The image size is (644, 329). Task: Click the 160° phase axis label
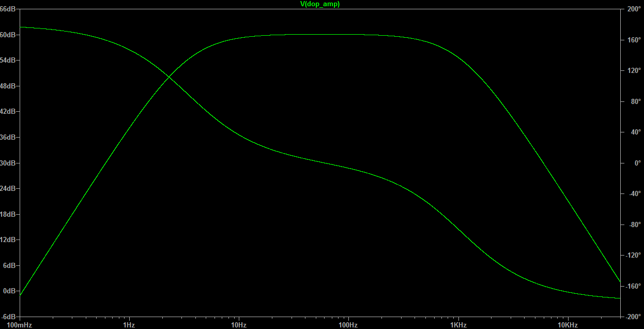coord(634,40)
